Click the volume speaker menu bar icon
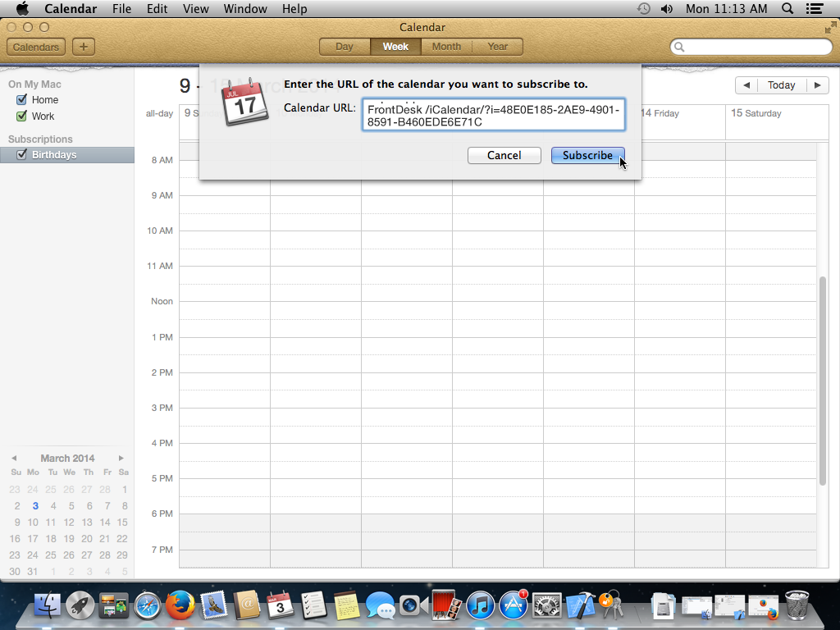The width and height of the screenshot is (840, 630). point(667,8)
